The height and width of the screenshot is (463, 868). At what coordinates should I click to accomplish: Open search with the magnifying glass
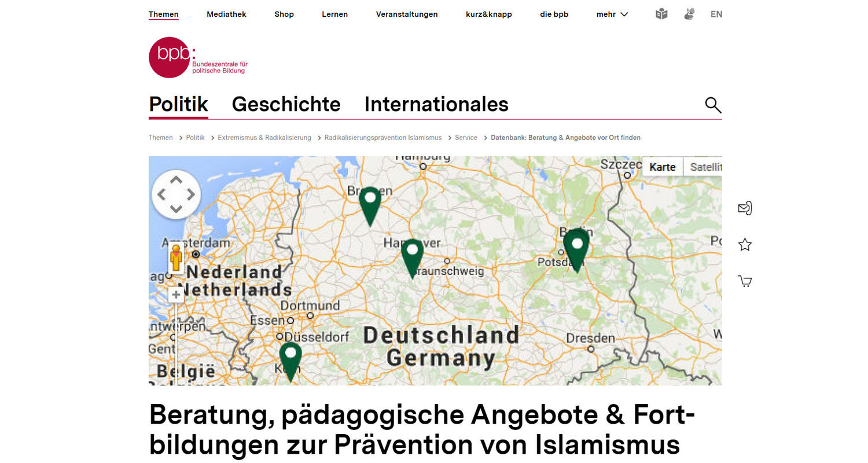pos(713,105)
